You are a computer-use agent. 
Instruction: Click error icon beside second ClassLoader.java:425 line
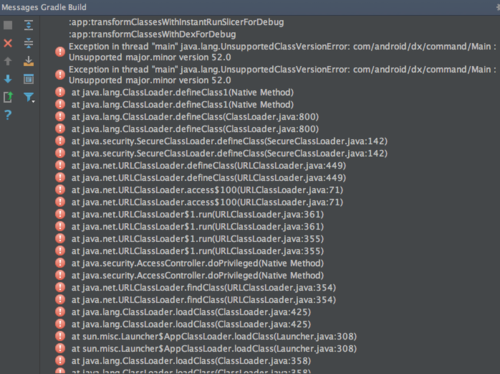60,324
